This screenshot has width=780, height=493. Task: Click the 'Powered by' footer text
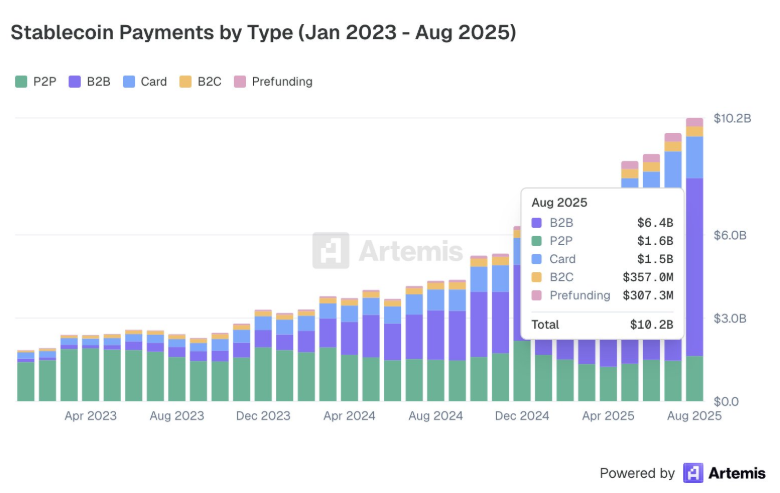tap(637, 473)
